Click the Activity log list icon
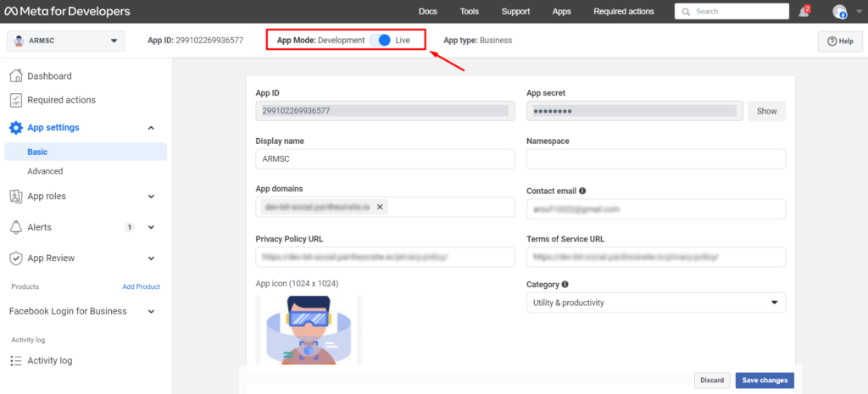Screen dimensions: 868x394 click(16, 361)
